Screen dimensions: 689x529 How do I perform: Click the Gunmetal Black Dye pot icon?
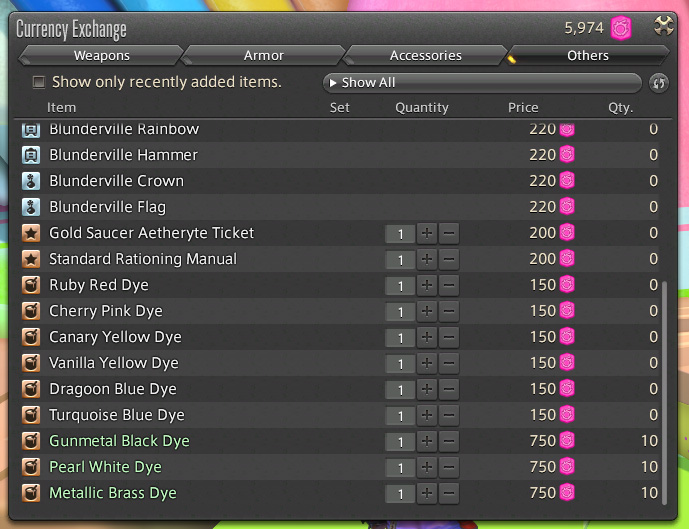[31, 441]
